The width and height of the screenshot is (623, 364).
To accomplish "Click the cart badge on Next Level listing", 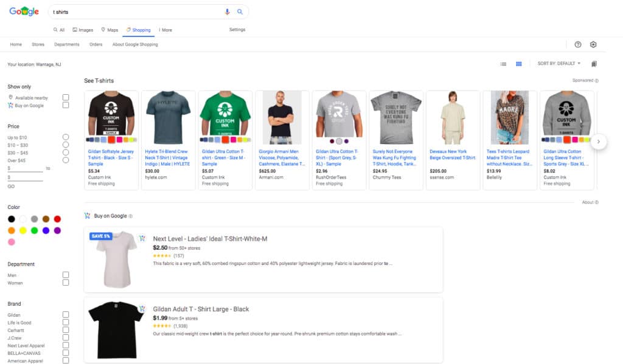I will point(142,238).
